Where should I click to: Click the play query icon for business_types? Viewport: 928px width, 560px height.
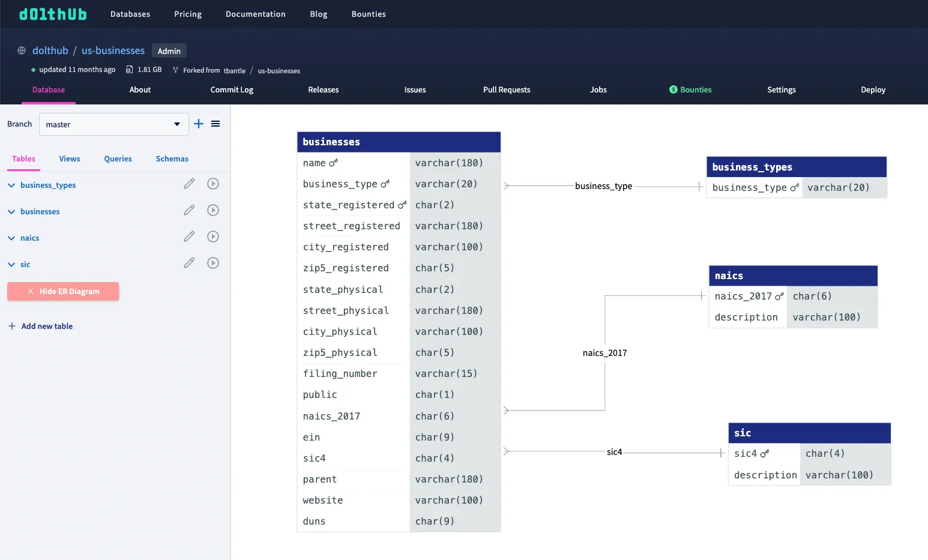pos(213,184)
